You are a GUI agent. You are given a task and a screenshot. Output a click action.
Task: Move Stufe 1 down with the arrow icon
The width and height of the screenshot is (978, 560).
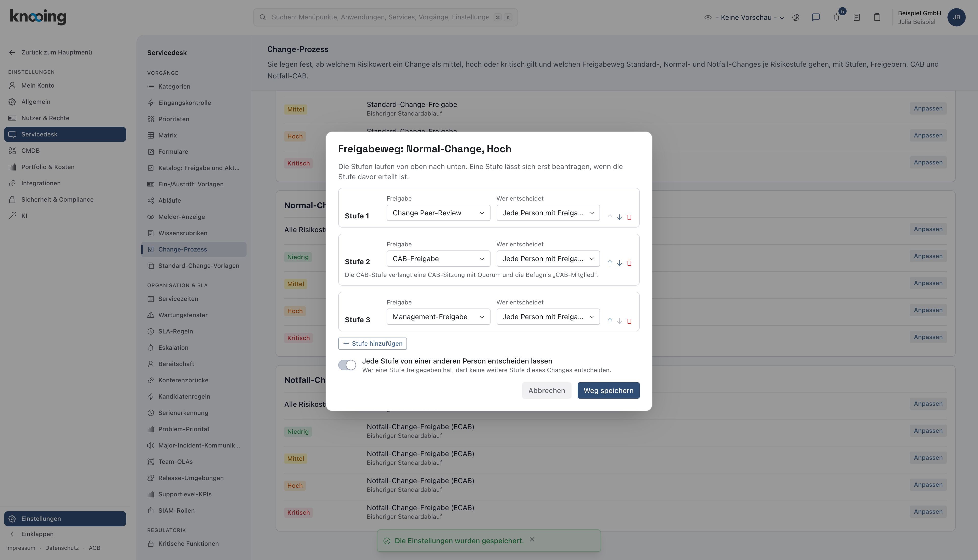[619, 217]
